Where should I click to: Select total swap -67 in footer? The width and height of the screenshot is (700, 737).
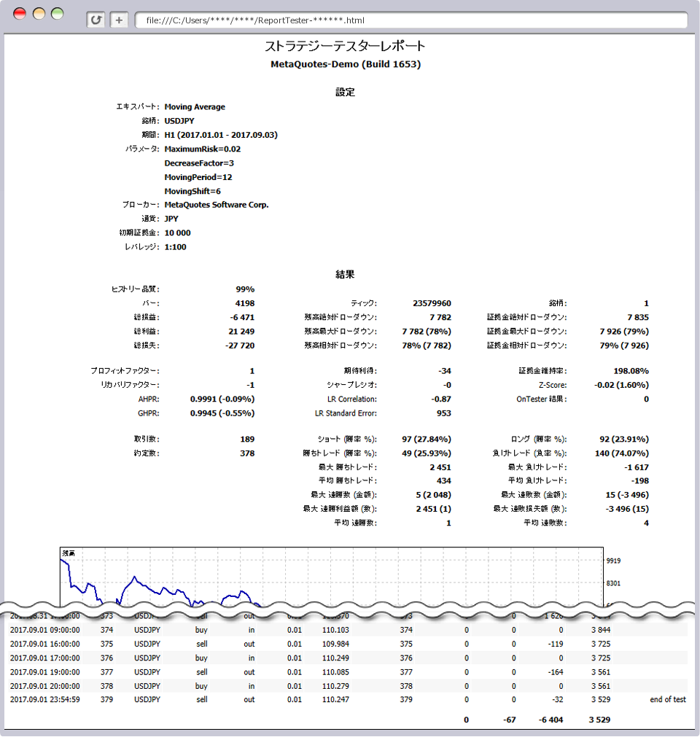(509, 720)
